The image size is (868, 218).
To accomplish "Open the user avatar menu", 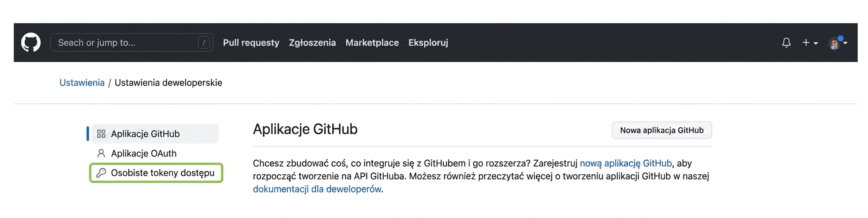I will 838,43.
